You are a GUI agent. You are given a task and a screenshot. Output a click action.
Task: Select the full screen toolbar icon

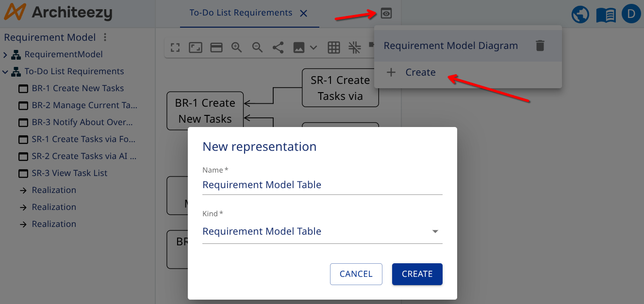pos(175,47)
